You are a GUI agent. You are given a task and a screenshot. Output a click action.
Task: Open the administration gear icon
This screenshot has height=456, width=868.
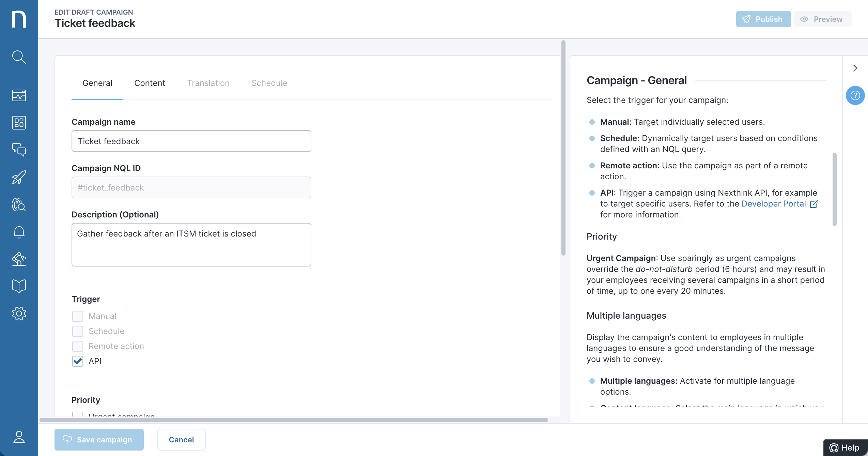click(19, 314)
